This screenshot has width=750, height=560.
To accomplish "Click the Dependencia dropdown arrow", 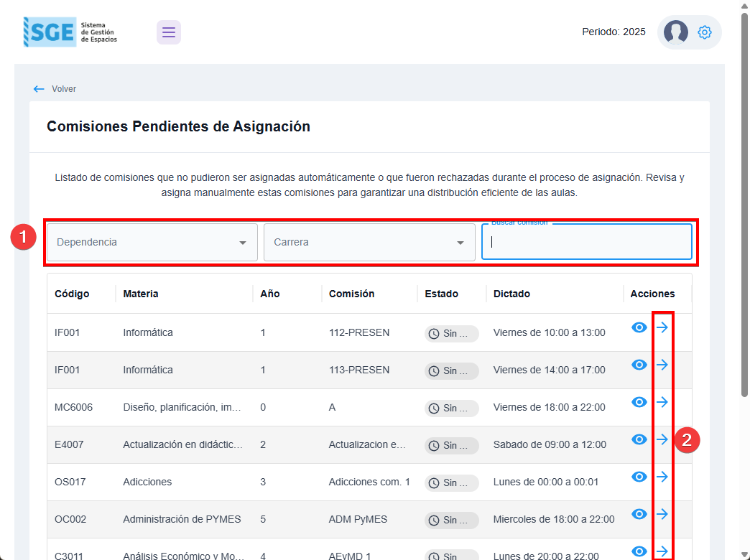I will (x=243, y=243).
